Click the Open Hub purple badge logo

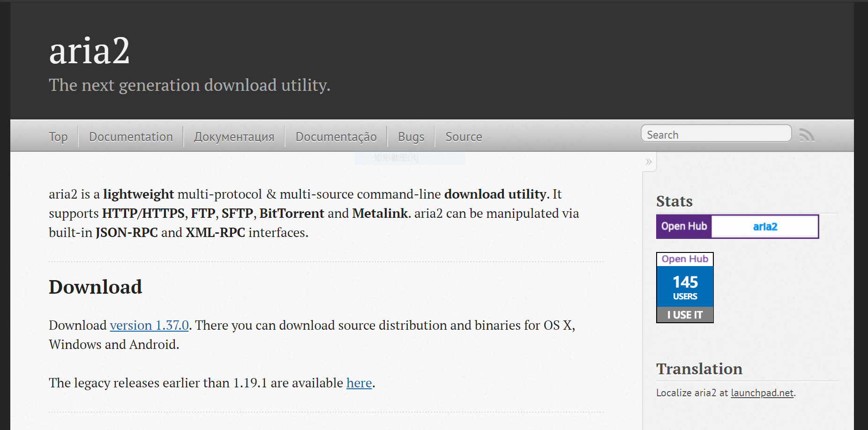[x=684, y=226]
